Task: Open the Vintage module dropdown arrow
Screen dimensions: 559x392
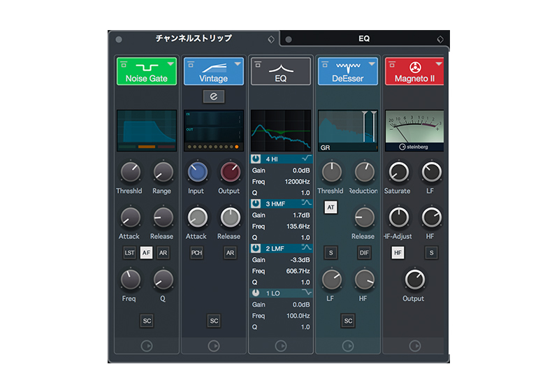Action: point(238,64)
